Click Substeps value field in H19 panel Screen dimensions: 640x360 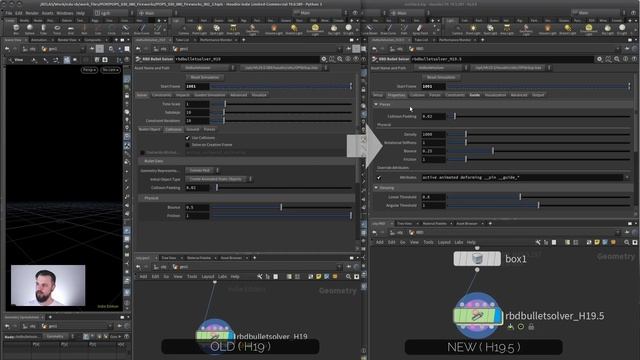click(197, 112)
